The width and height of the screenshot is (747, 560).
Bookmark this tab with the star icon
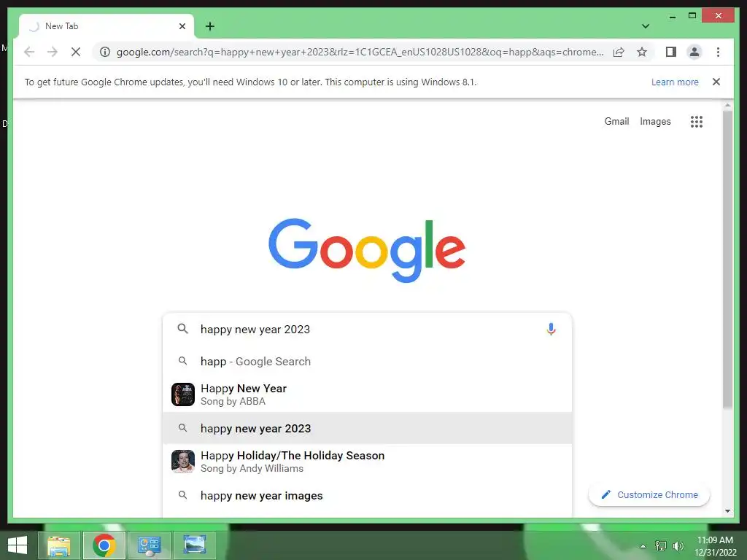point(642,52)
